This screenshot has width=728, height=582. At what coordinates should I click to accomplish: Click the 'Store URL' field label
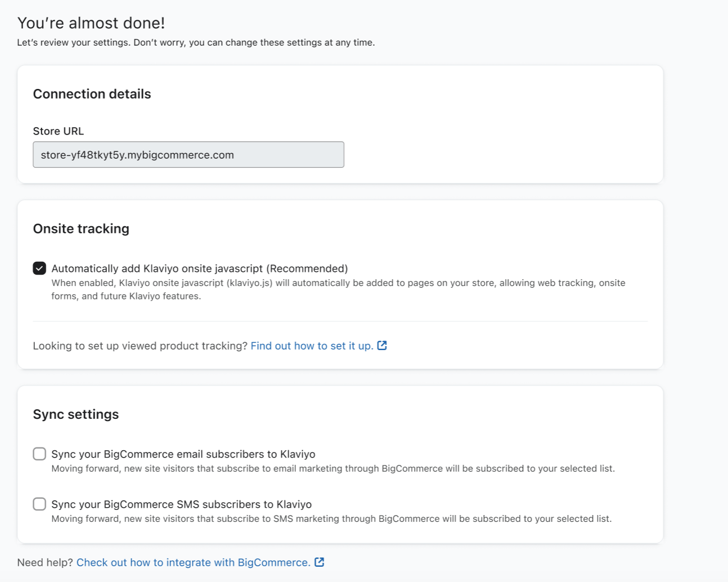click(58, 131)
